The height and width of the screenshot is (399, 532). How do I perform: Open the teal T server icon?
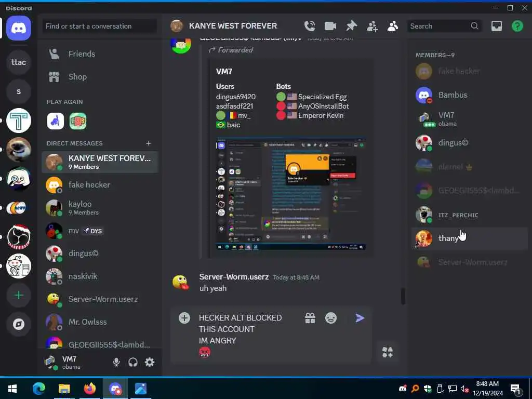(x=19, y=121)
